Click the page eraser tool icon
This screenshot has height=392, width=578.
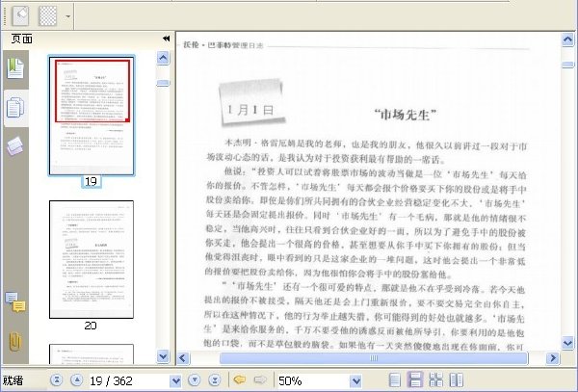20,15
